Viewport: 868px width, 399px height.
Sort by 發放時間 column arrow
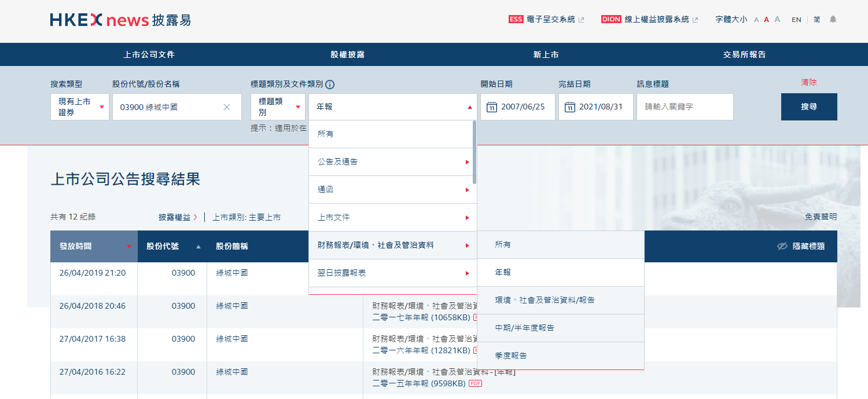pos(128,247)
